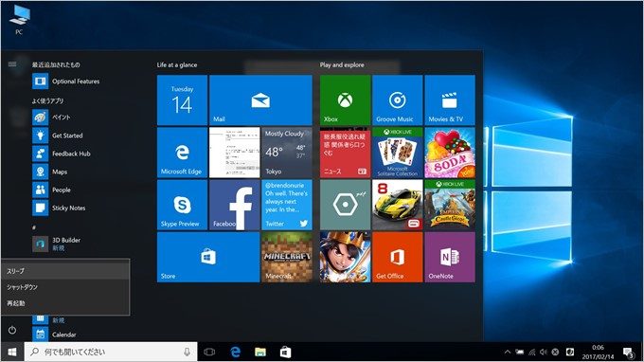Open the Skype Preview tile
This screenshot has height=362, width=644.
pyautogui.click(x=182, y=205)
